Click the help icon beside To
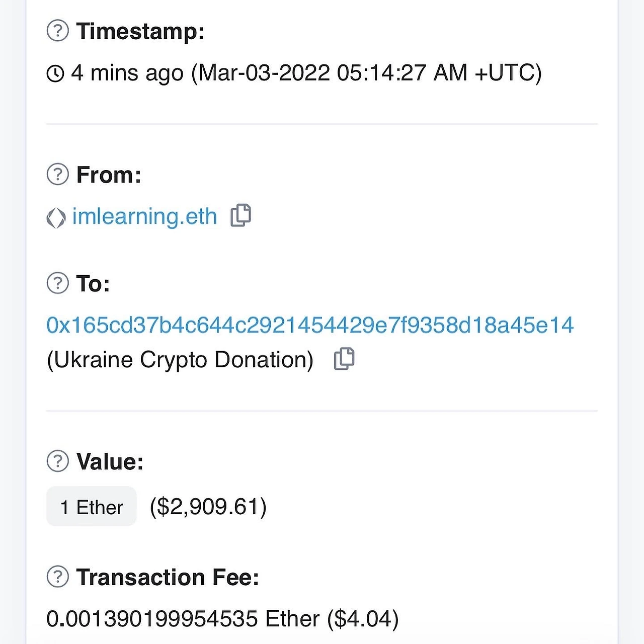Viewport: 644px width, 644px height. (x=58, y=283)
